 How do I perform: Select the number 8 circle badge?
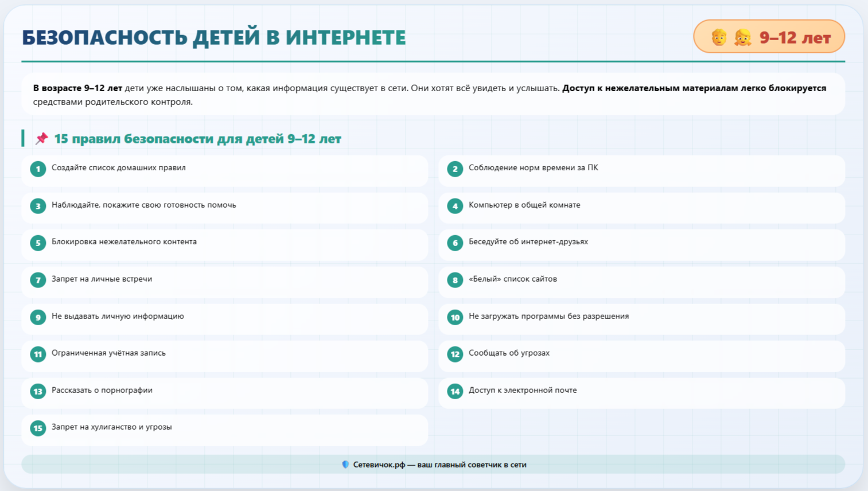(455, 280)
